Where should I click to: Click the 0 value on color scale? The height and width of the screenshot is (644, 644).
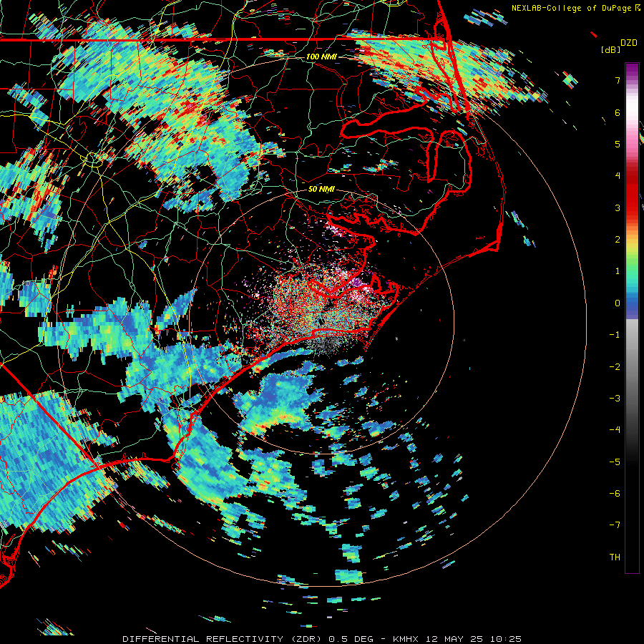coord(618,303)
